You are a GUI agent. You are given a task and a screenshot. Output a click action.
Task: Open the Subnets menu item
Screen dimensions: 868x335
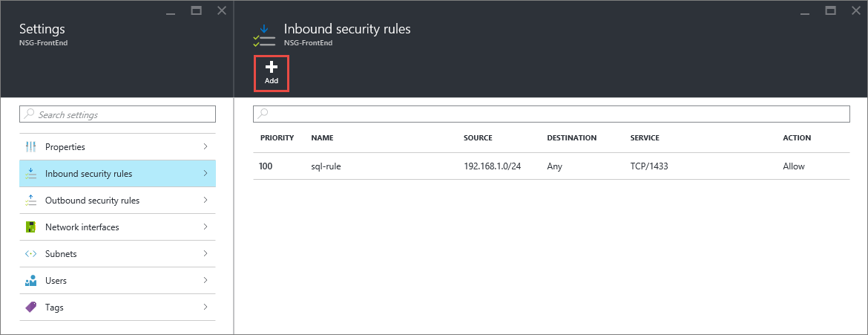[x=117, y=253]
